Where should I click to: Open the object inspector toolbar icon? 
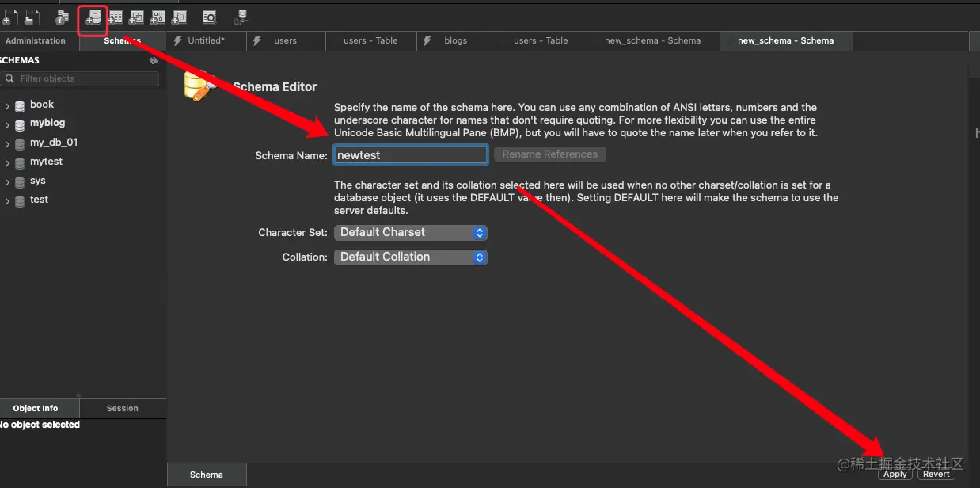pyautogui.click(x=62, y=17)
